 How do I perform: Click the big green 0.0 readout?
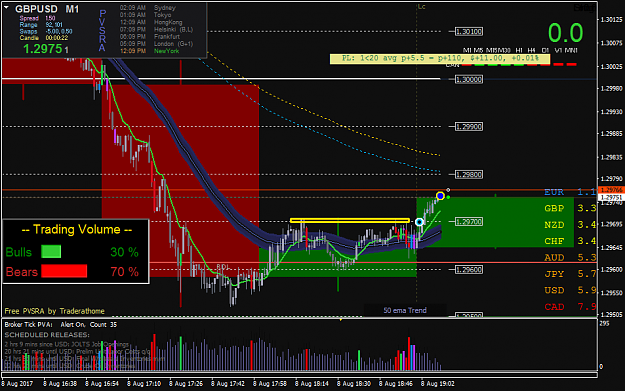coord(565,33)
